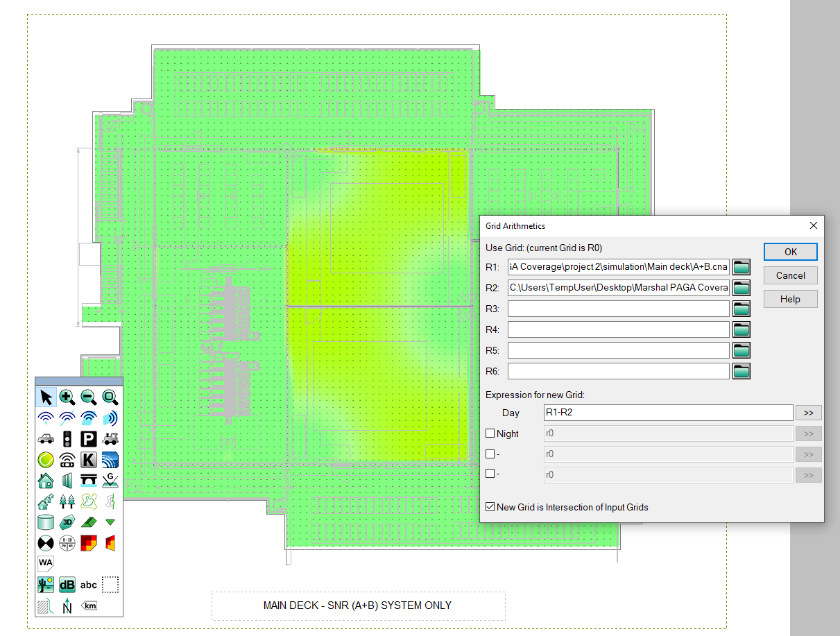This screenshot has height=636, width=840.
Task: Select the zoom out tool
Action: pyautogui.click(x=88, y=397)
